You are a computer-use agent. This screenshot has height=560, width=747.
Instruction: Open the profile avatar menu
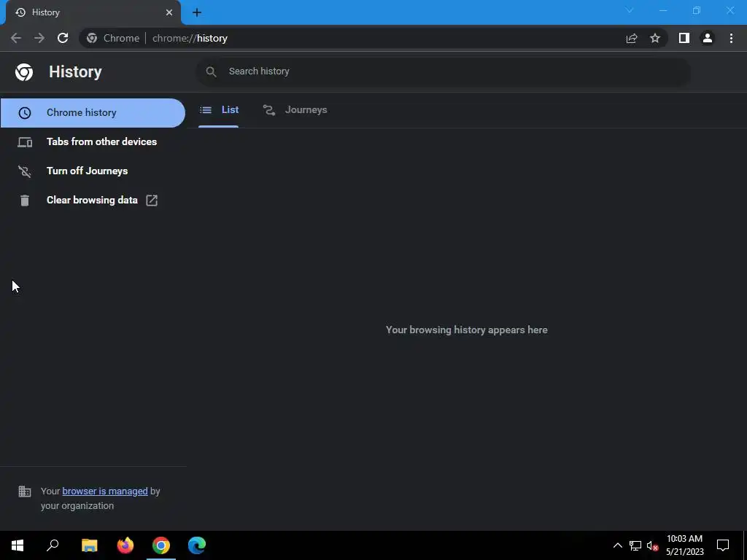point(708,38)
